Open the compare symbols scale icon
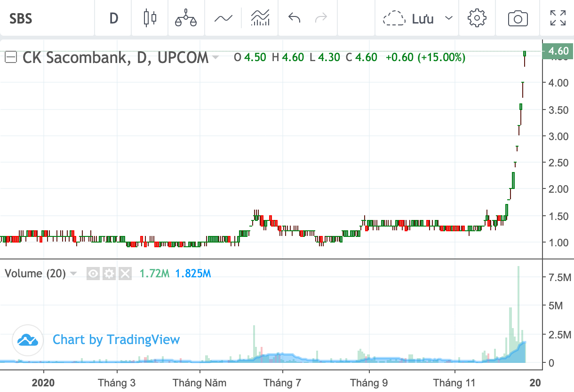This screenshot has height=392, width=574. click(186, 18)
